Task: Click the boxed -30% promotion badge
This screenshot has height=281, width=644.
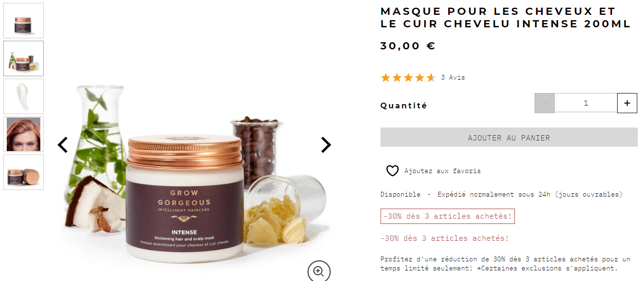Action: [448, 216]
